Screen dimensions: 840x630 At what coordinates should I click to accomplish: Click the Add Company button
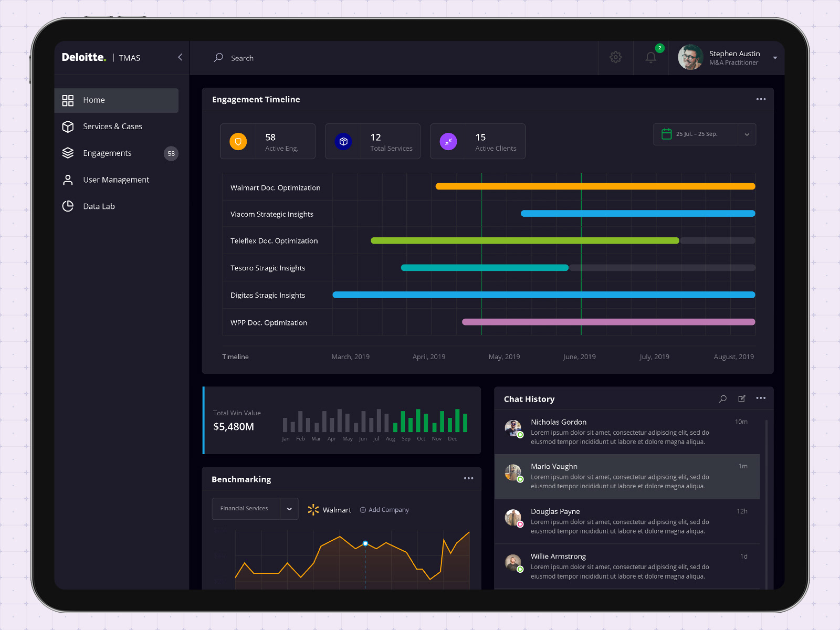pyautogui.click(x=384, y=510)
